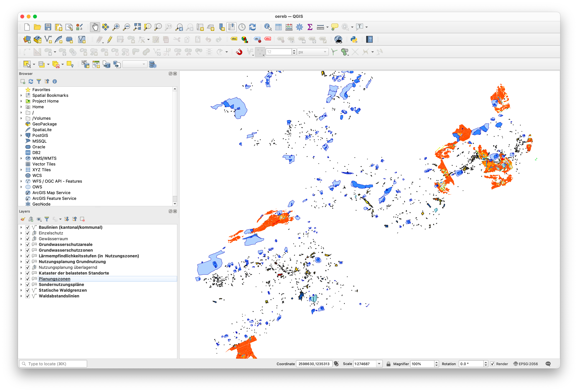Screen dimensions: 578x392
Task: Refresh the Browser panel
Action: (31, 81)
